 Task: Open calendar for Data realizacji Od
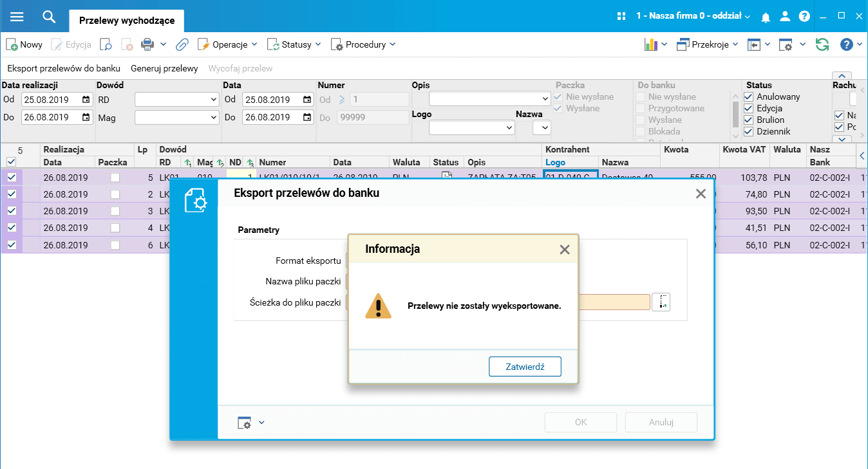pos(86,100)
